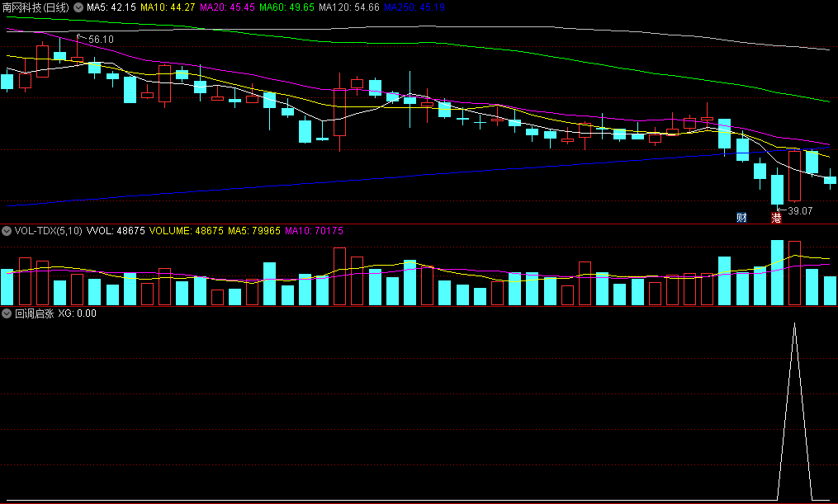This screenshot has width=838, height=504.
Task: Select the tallest cyan volume bar
Action: coord(777,272)
